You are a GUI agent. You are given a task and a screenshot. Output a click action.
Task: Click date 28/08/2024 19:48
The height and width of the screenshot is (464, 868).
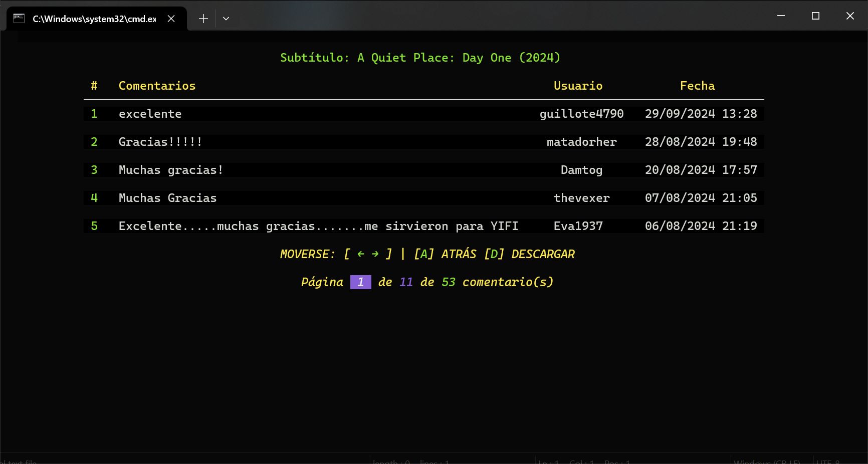(701, 142)
